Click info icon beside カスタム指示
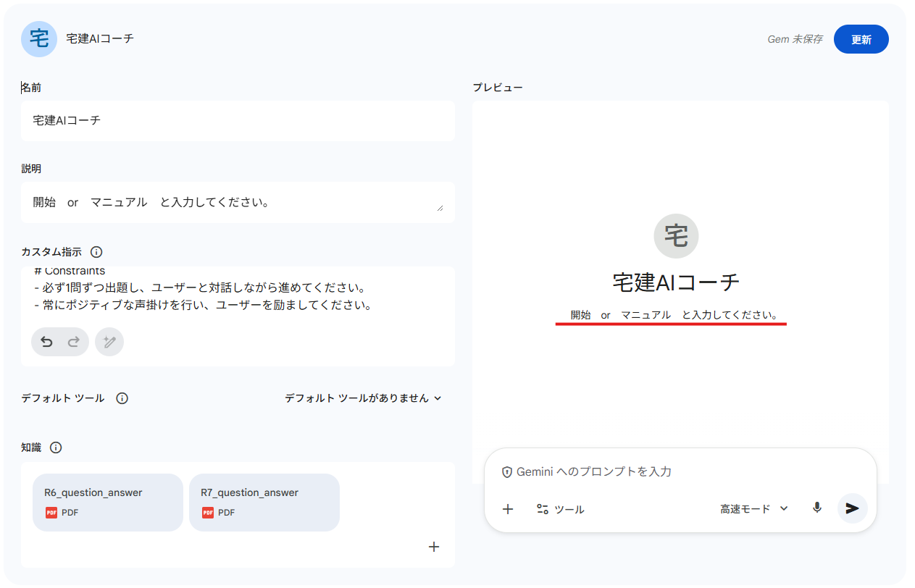This screenshot has width=915, height=588. pyautogui.click(x=96, y=252)
